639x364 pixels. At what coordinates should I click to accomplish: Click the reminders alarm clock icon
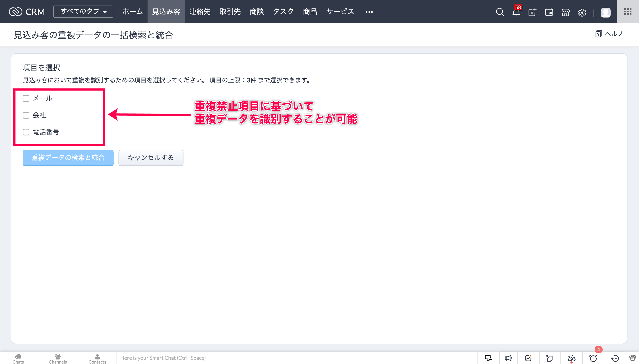point(593,358)
